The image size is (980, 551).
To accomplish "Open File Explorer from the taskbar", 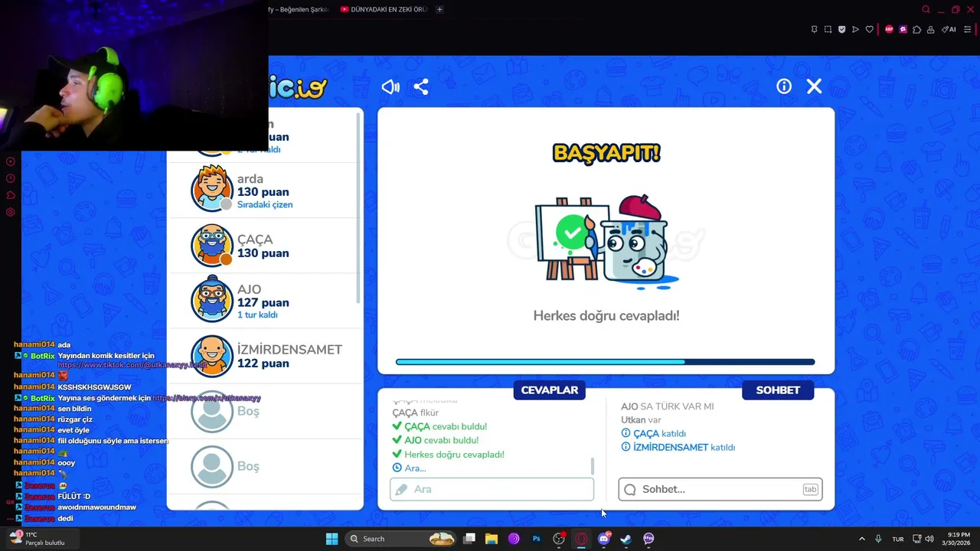I will 492,539.
